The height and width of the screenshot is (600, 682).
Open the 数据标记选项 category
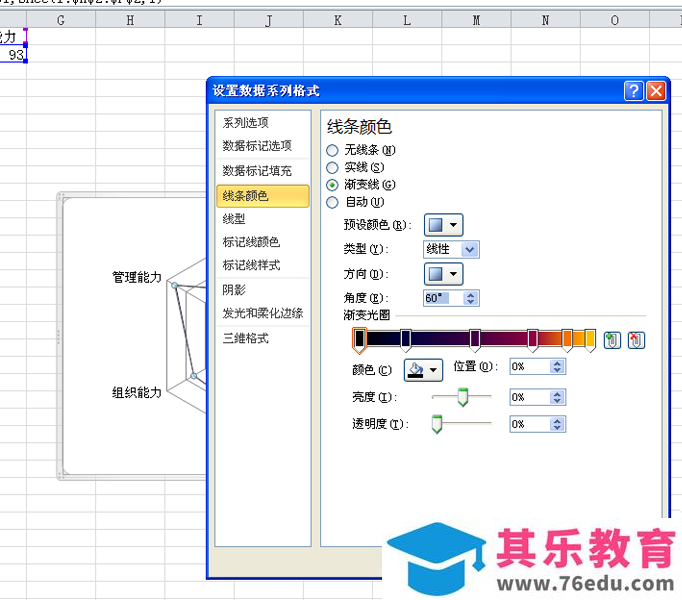click(263, 146)
